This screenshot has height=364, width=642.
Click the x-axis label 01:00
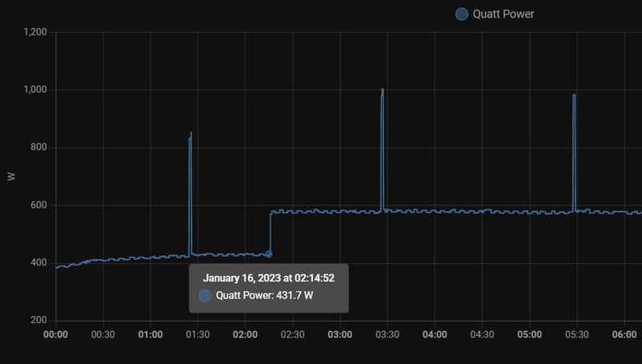point(150,334)
